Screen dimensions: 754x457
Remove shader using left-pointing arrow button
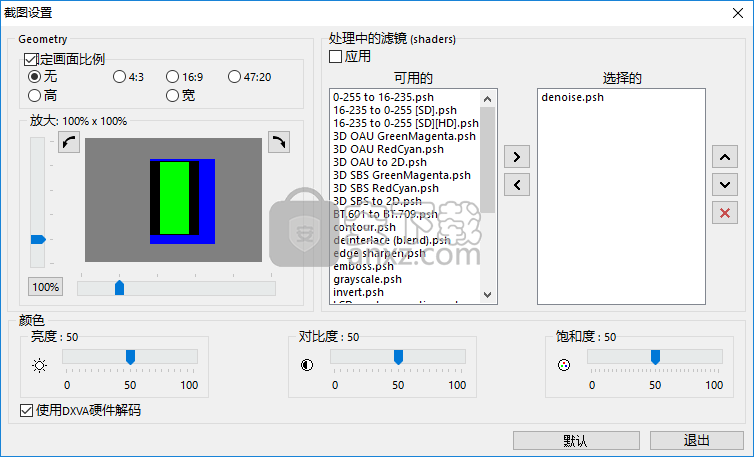pos(517,185)
